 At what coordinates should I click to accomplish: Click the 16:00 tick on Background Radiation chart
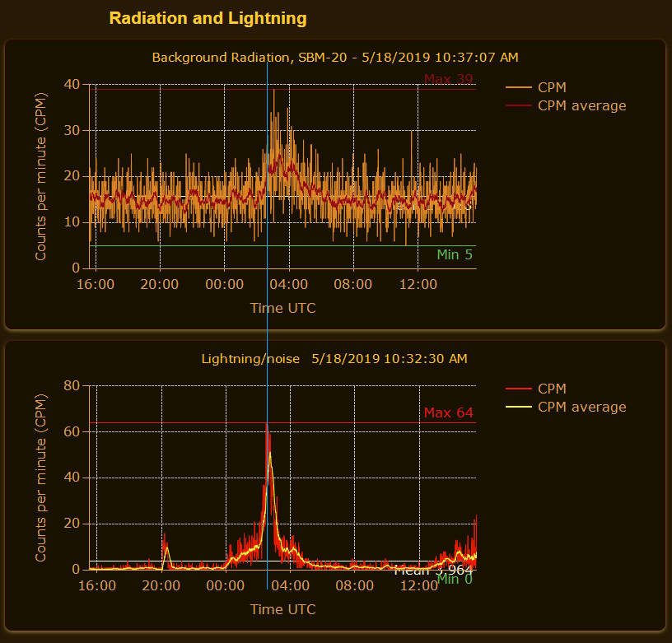96,284
